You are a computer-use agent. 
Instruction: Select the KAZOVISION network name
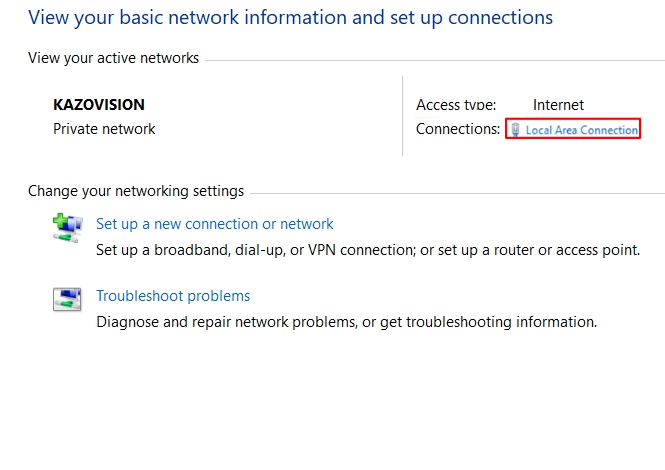99,104
